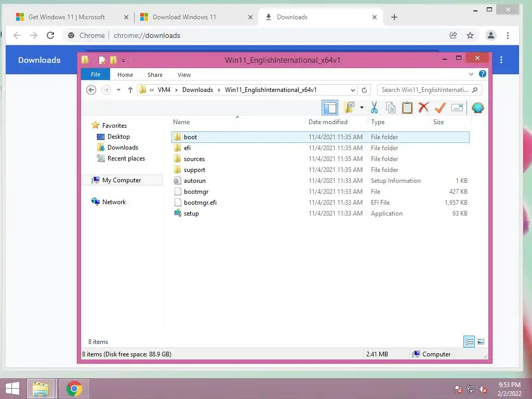This screenshot has width=532, height=399.
Task: Open Explorer Help question mark icon
Action: tap(483, 74)
